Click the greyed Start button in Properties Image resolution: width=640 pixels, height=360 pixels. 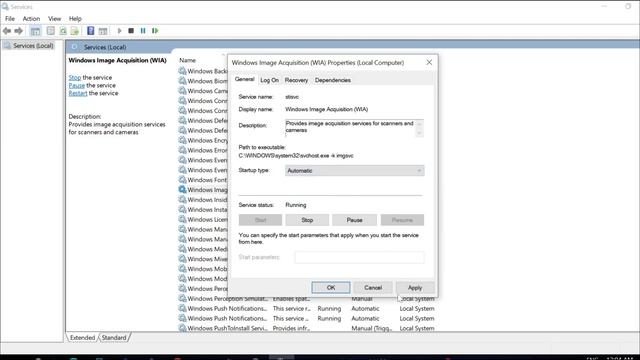click(x=260, y=220)
